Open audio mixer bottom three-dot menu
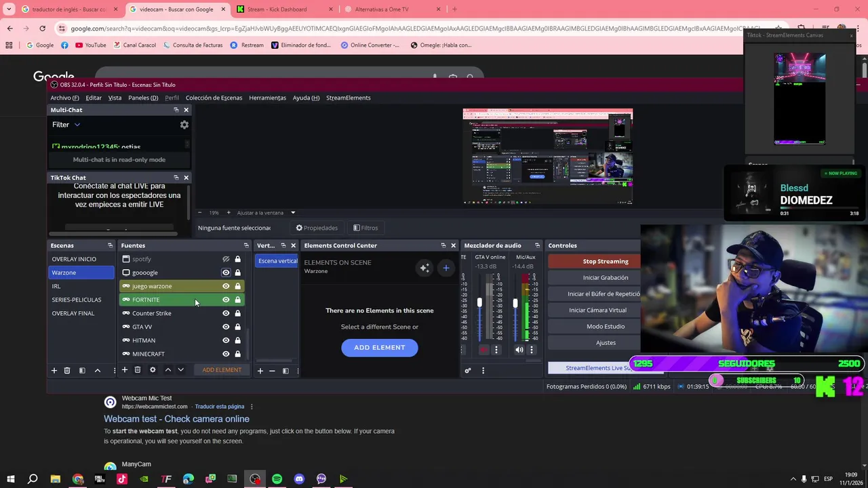 483,371
